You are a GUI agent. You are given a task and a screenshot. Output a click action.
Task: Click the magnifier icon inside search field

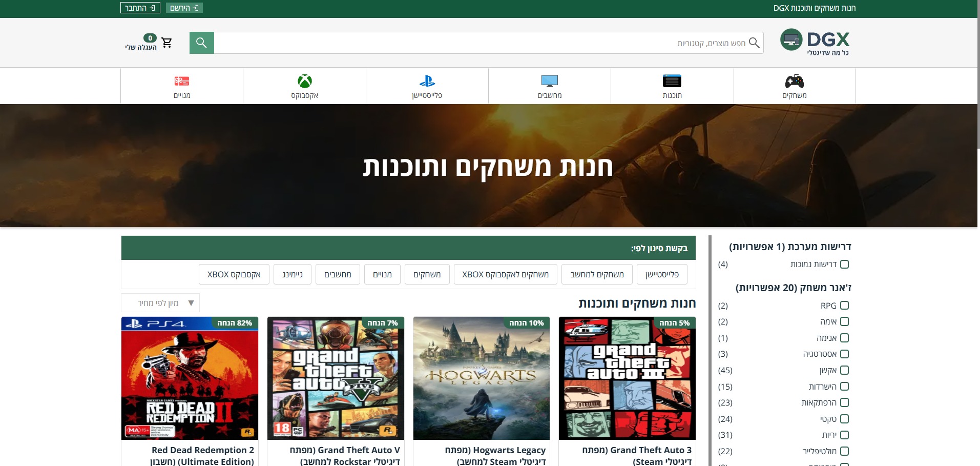tap(754, 43)
